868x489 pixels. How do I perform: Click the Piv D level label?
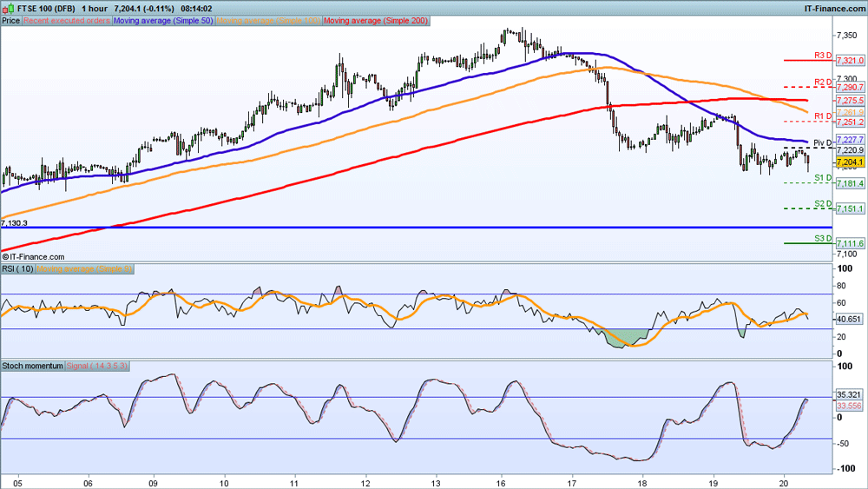(822, 143)
